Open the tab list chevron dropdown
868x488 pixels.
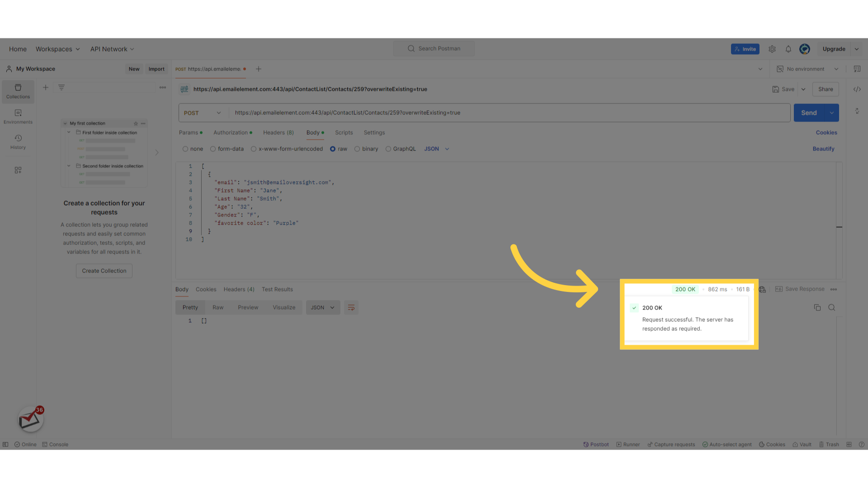[760, 69]
